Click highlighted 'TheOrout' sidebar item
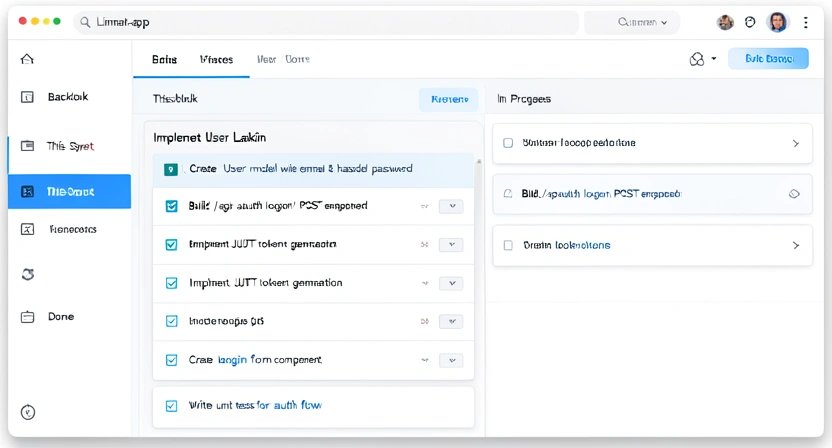832x448 pixels. (x=70, y=191)
